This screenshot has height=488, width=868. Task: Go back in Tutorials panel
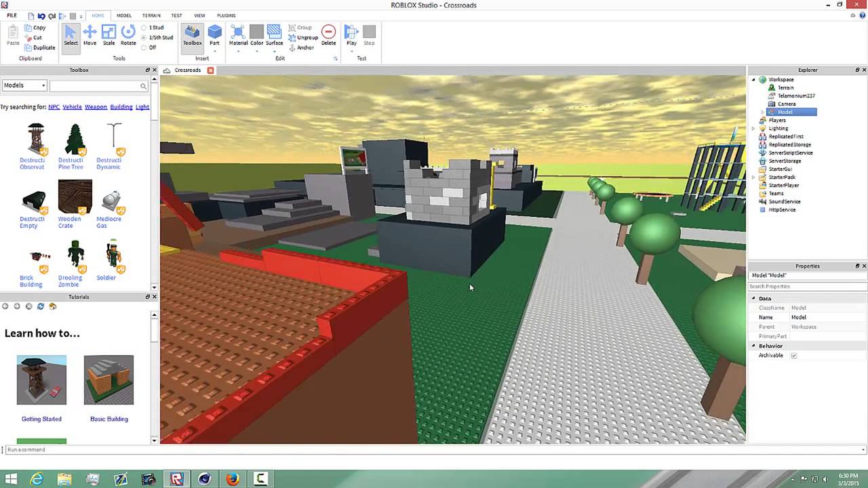(5, 306)
